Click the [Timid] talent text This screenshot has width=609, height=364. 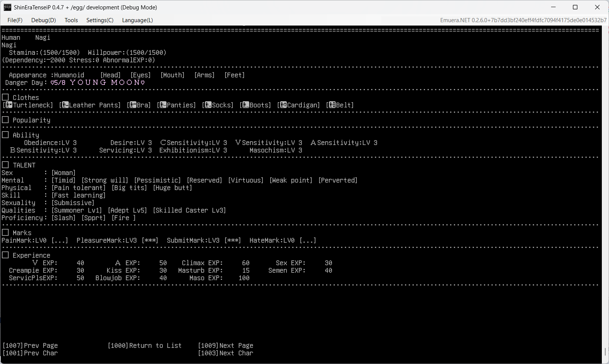[x=64, y=180]
